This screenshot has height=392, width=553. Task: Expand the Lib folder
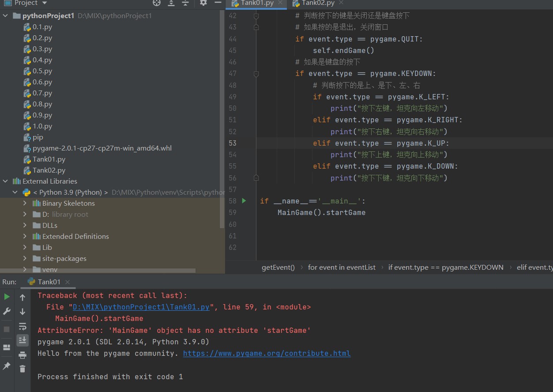tap(25, 247)
